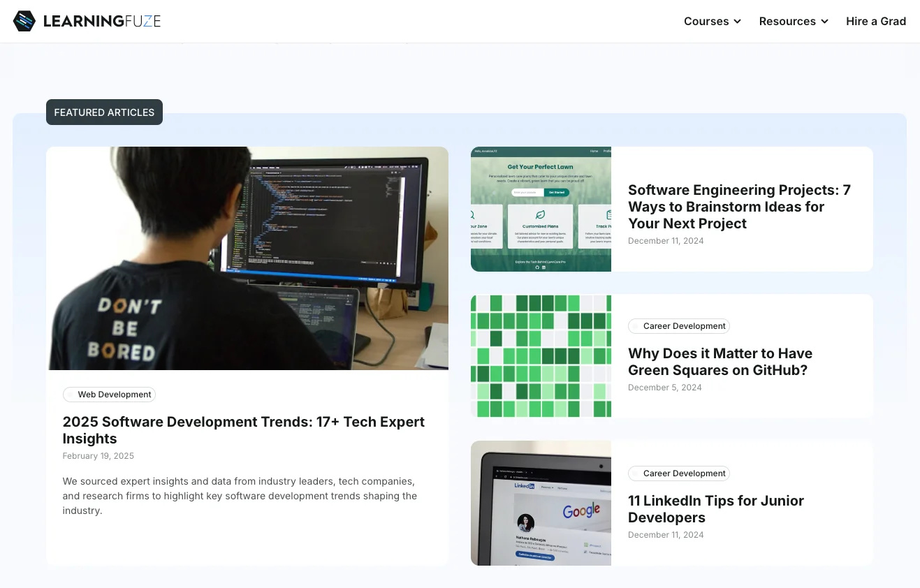Open the Resources dropdown menu

(787, 21)
